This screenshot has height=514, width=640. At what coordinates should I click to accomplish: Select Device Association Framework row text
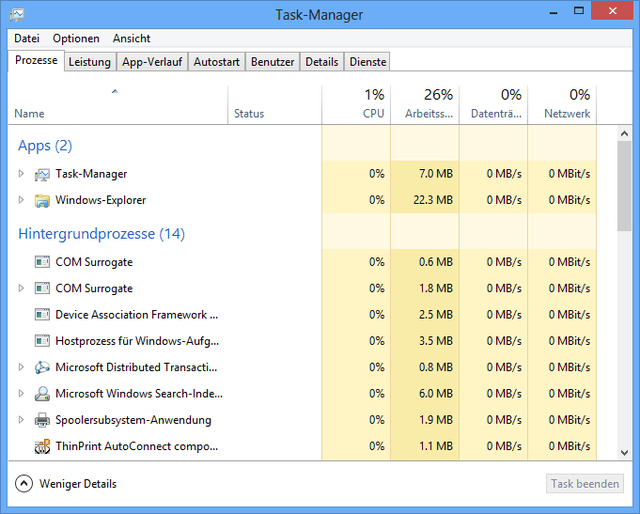(x=137, y=315)
